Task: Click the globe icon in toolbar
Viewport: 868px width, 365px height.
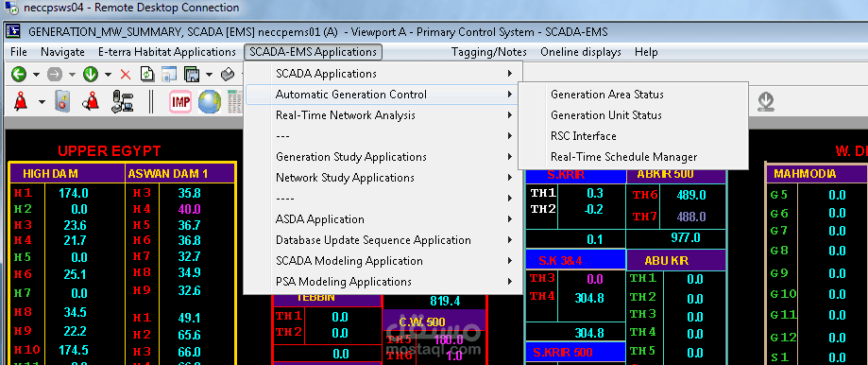Action: [210, 101]
